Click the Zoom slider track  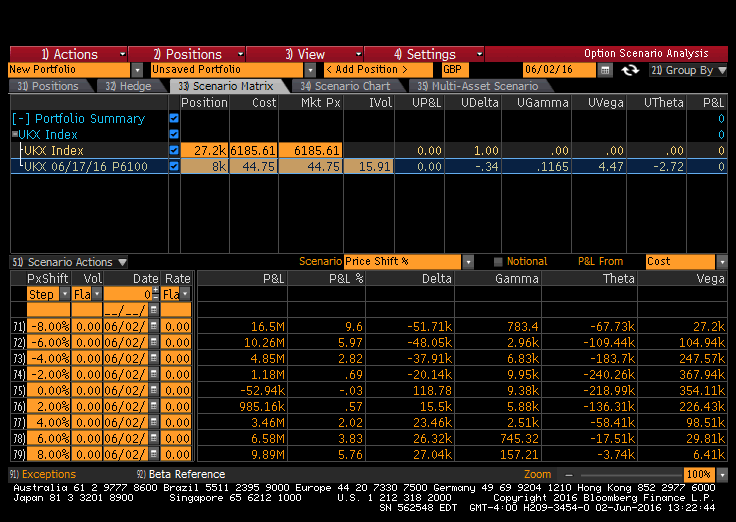(x=625, y=474)
